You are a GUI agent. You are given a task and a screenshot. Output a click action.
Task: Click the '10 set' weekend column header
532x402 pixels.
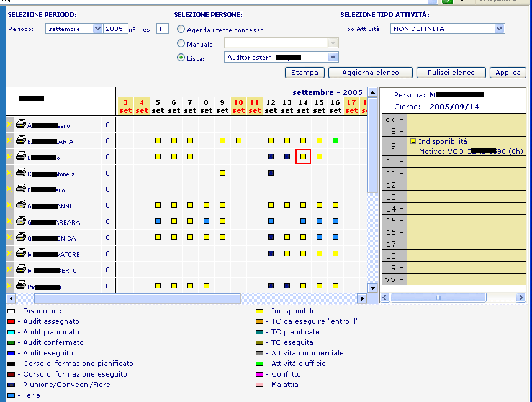tap(238, 107)
